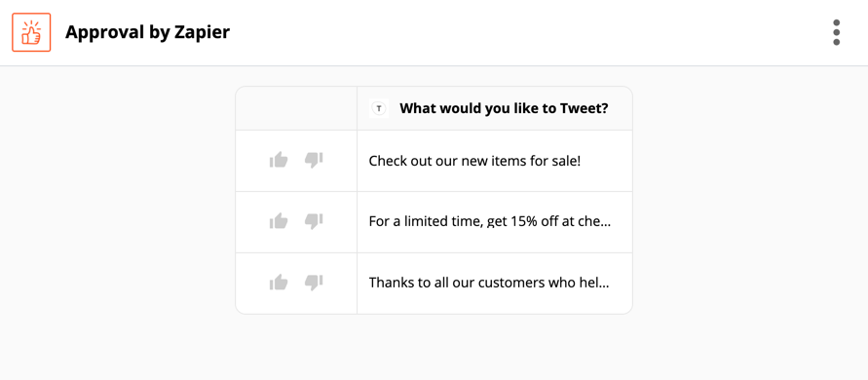This screenshot has width=868, height=380.
Task: Select the approval cell of the first row
Action: pyautogui.click(x=296, y=161)
